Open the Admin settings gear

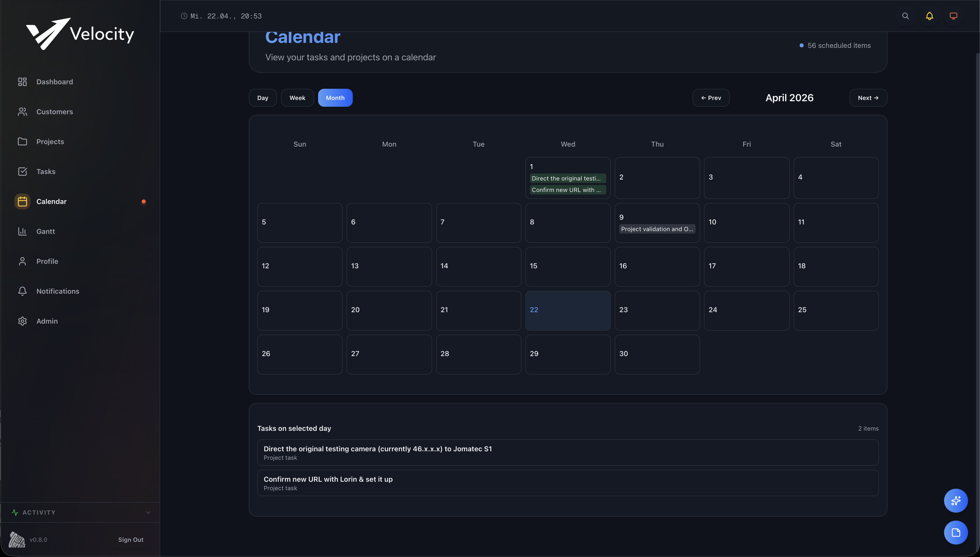[x=22, y=321]
